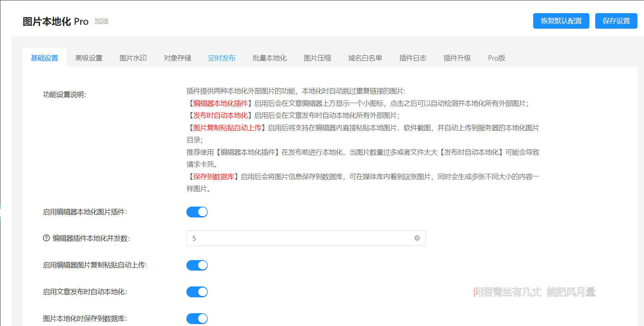Go to the 批量本地化 tab
This screenshot has height=326, width=644.
[x=270, y=58]
